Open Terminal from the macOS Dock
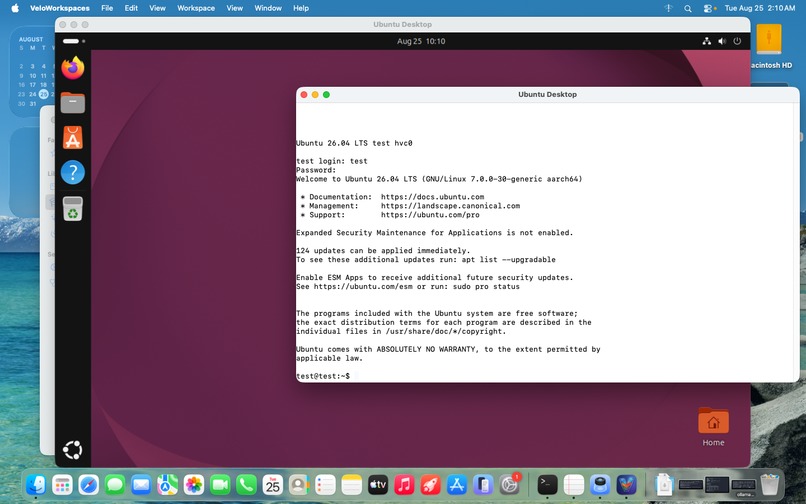This screenshot has width=806, height=504. click(547, 484)
